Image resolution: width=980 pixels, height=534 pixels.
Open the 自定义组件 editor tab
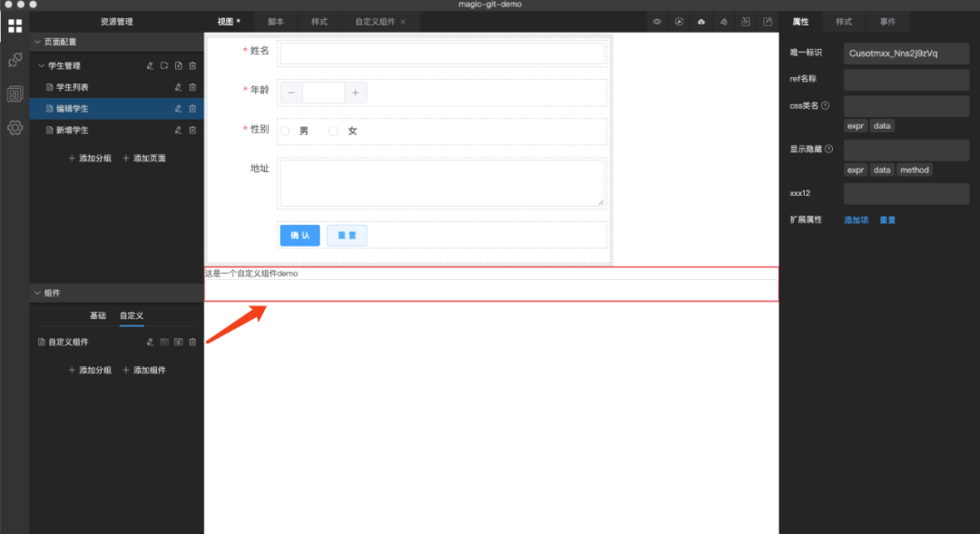point(375,22)
